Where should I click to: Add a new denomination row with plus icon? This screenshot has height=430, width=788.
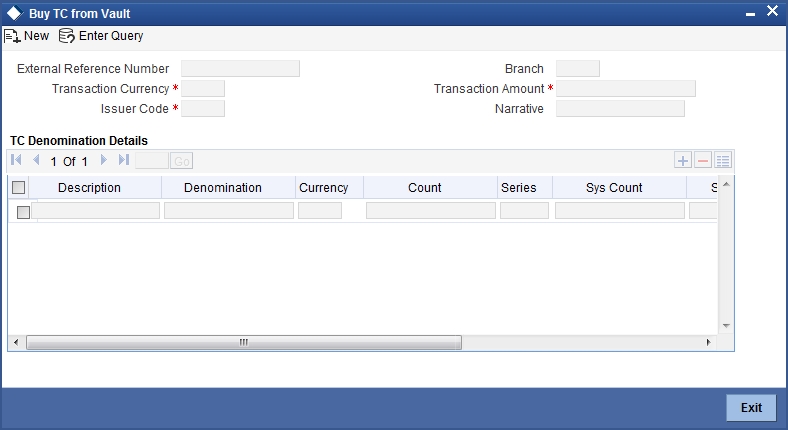coord(683,161)
